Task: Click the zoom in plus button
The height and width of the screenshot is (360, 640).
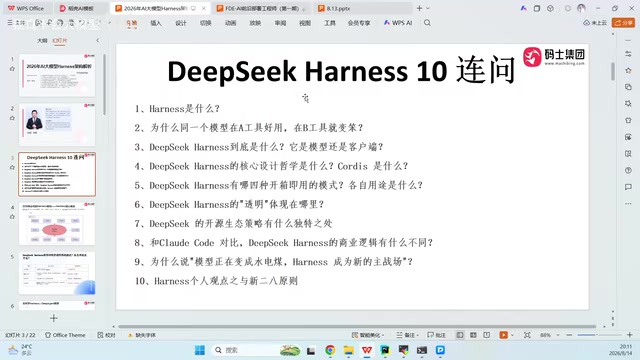Action: tap(629, 335)
